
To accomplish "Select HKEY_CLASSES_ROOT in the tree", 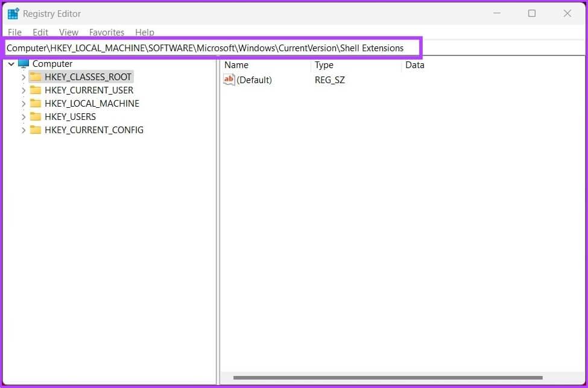I will [88, 77].
